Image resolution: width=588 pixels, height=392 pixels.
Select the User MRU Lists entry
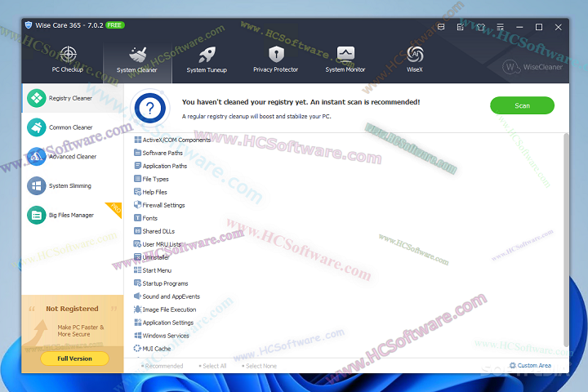point(158,244)
